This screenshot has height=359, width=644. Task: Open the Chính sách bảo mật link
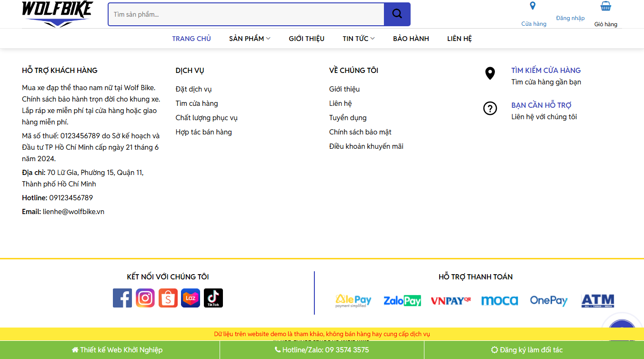point(360,132)
